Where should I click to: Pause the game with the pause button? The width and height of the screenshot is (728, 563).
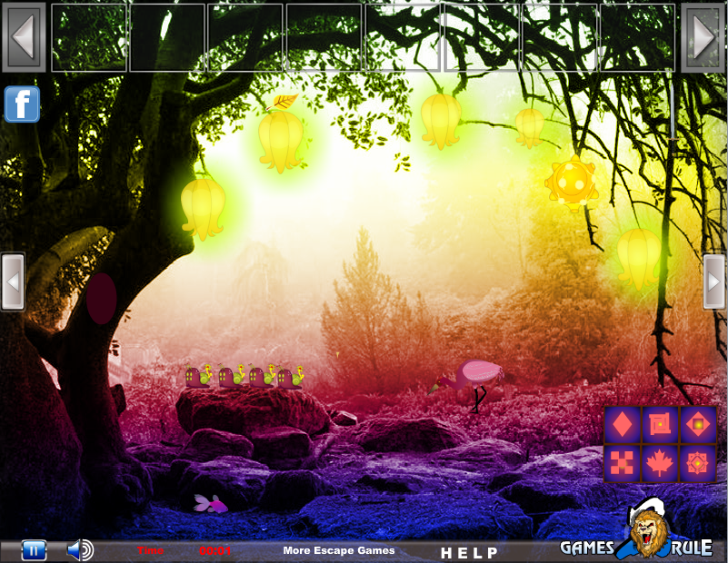tap(32, 549)
